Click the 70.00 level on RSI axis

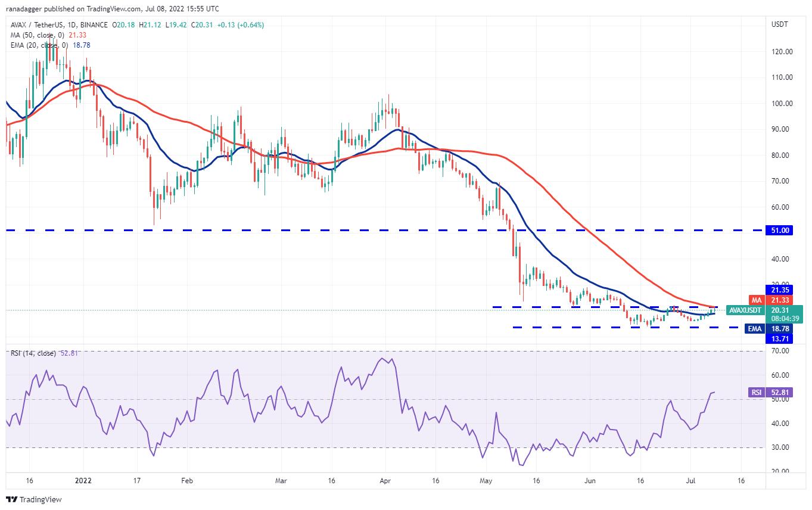click(x=777, y=351)
